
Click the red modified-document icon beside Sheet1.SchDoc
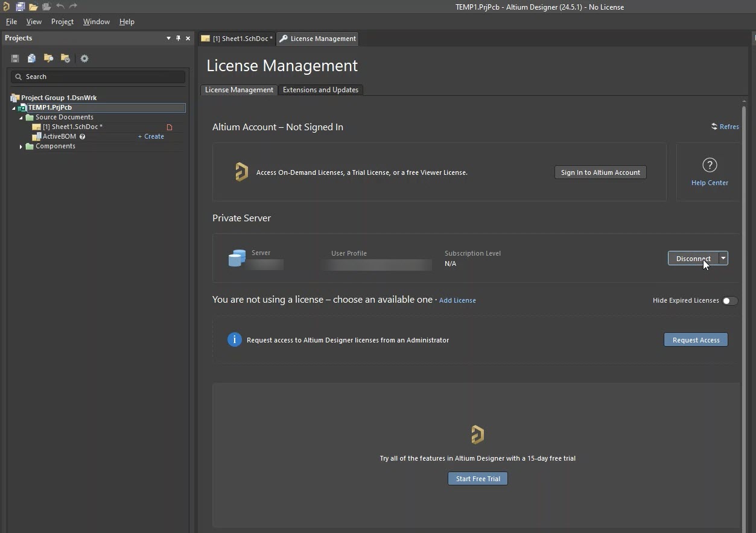click(x=170, y=127)
